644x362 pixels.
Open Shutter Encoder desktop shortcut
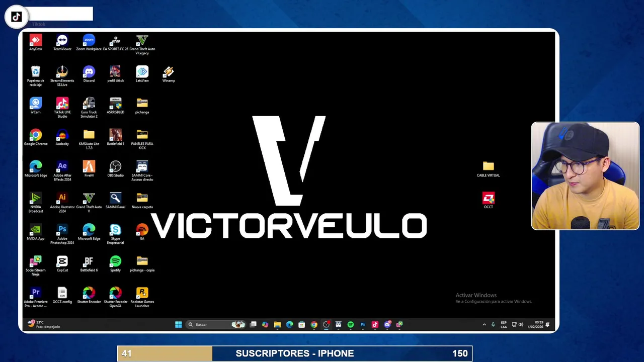(89, 296)
